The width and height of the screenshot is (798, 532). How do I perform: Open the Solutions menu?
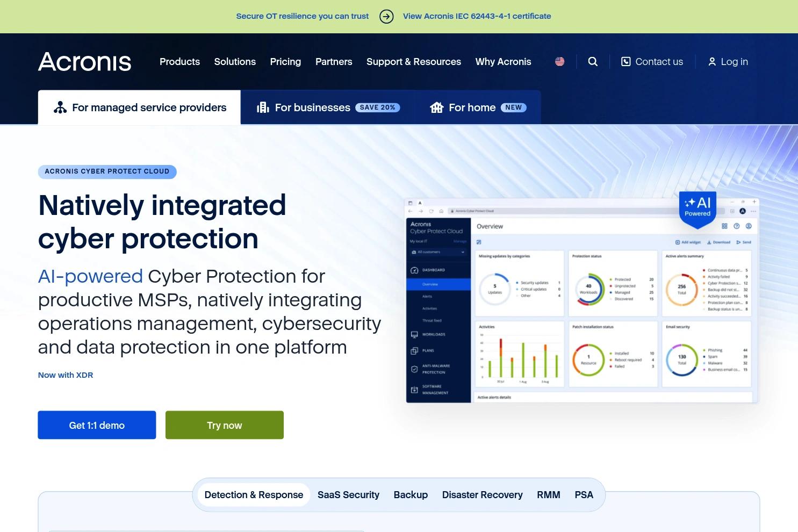click(235, 62)
